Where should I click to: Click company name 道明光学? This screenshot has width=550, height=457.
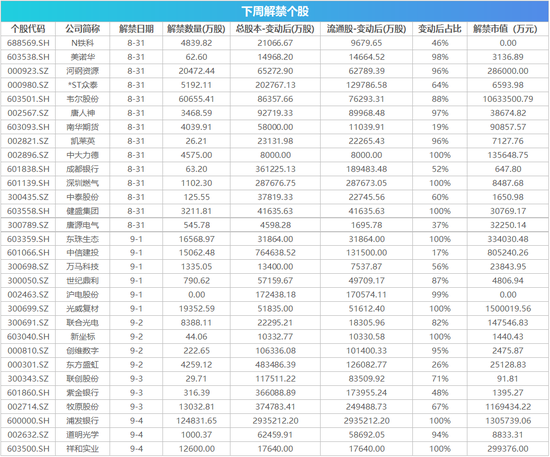(82, 435)
